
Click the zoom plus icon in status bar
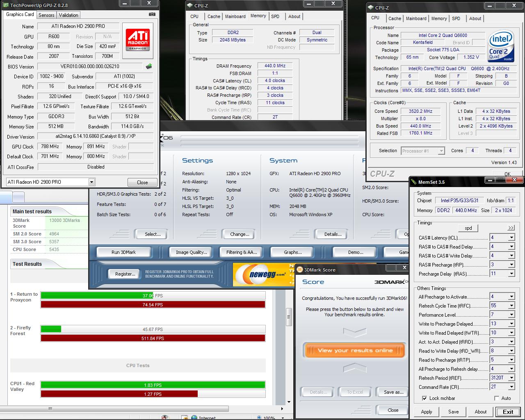pos(260,418)
